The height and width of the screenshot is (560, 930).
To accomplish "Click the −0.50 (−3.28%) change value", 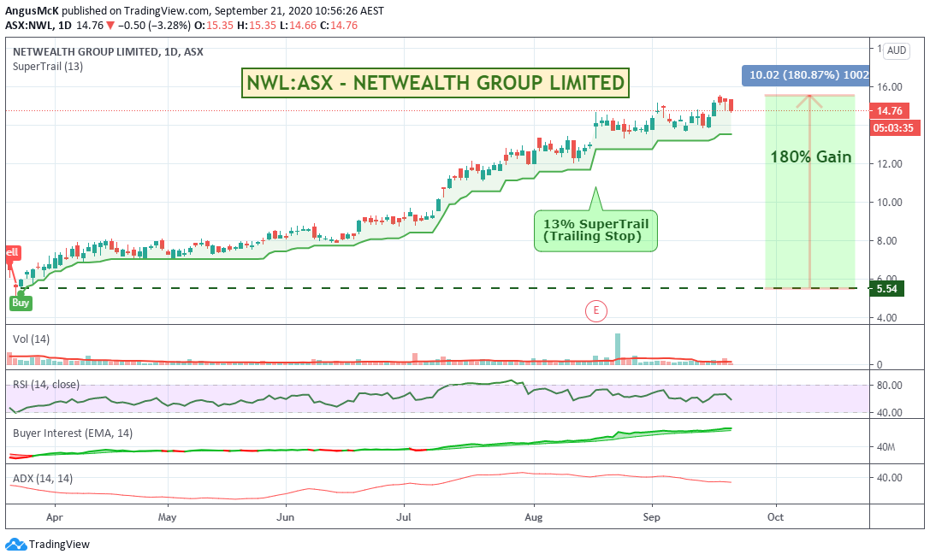I will pos(154,26).
